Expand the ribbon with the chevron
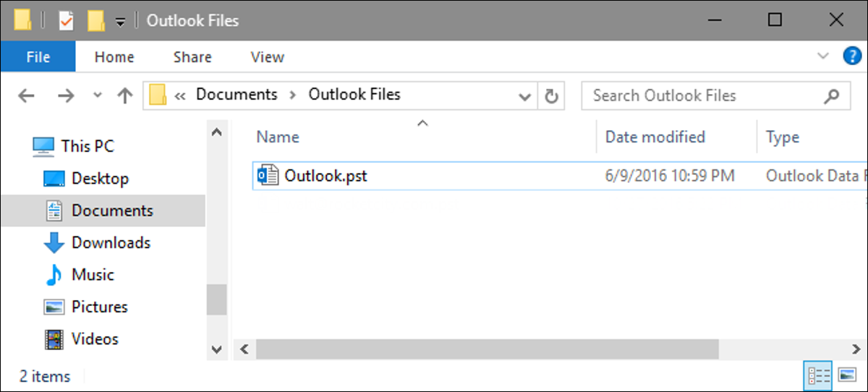The width and height of the screenshot is (868, 392). point(822,56)
